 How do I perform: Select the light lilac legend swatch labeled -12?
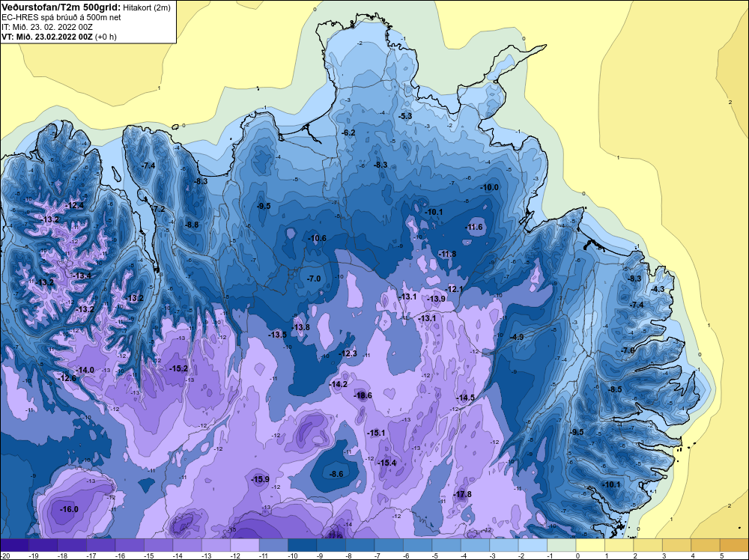pos(245,545)
